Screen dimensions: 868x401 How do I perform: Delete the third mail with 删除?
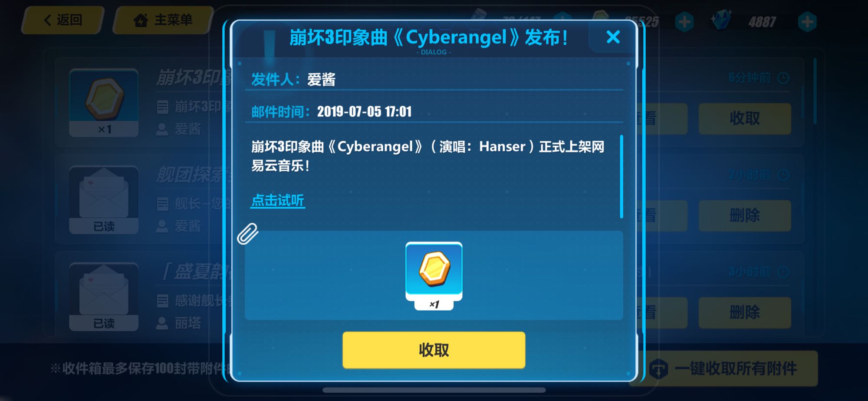[x=745, y=312]
